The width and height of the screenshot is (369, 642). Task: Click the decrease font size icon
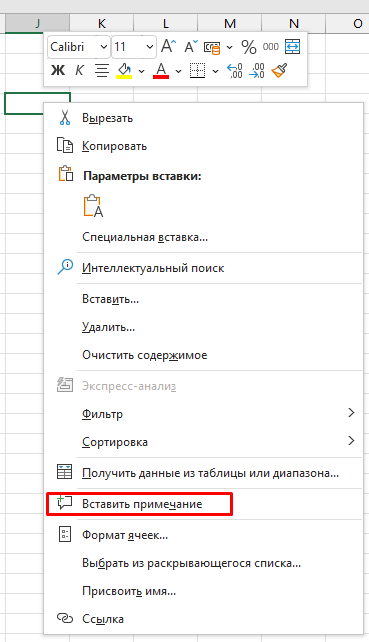pyautogui.click(x=191, y=46)
